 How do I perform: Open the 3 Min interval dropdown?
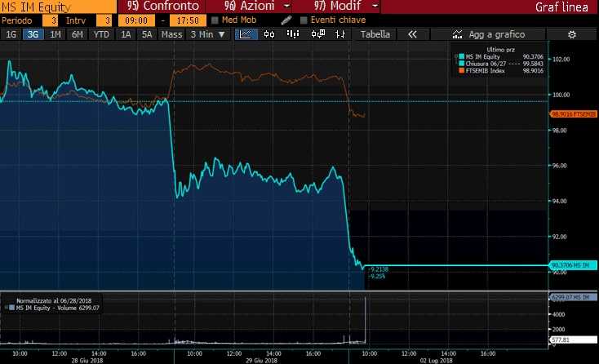click(x=208, y=34)
